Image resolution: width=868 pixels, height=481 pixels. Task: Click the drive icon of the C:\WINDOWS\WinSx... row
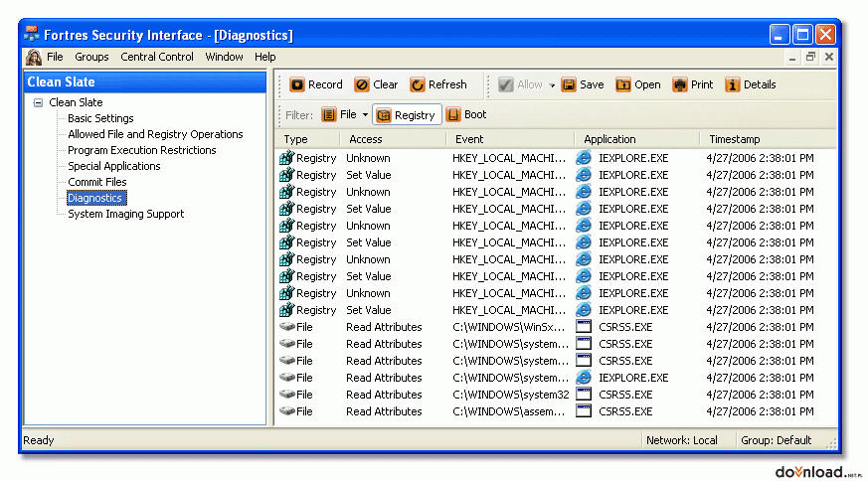[286, 327]
